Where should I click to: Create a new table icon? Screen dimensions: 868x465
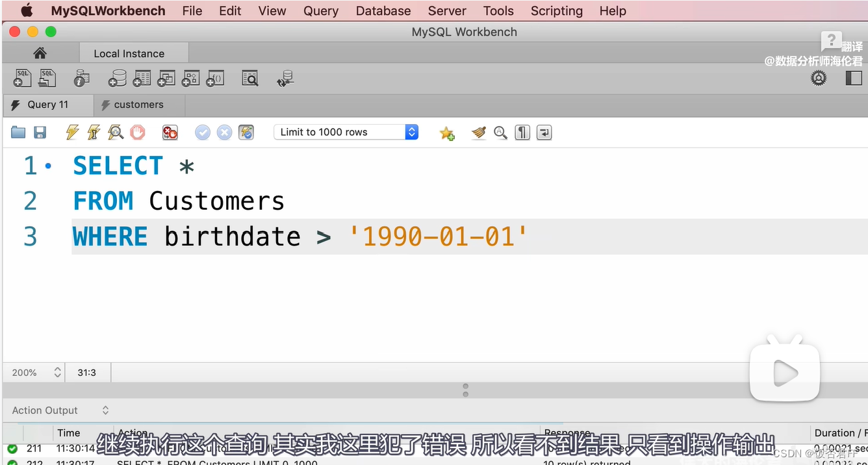point(142,79)
